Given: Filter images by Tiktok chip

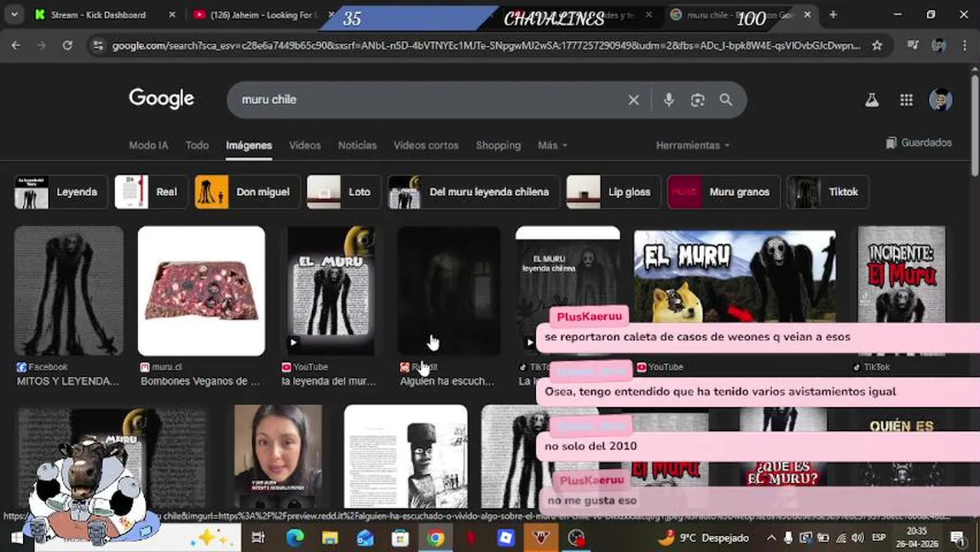Looking at the screenshot, I should (x=827, y=192).
